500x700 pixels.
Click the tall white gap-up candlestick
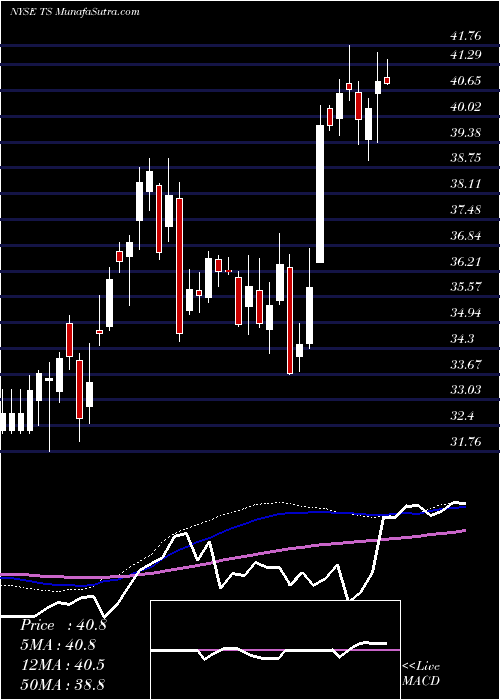click(320, 194)
